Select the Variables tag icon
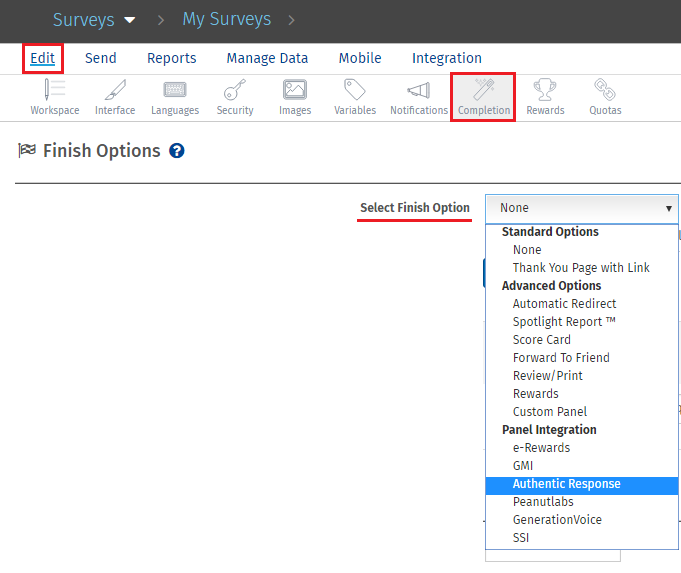 355,91
